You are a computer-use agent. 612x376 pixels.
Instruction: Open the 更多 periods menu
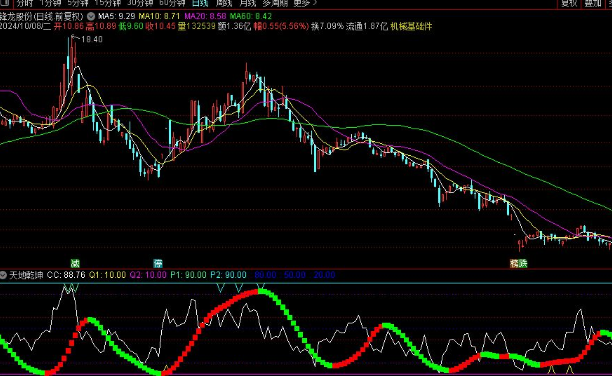pyautogui.click(x=305, y=3)
